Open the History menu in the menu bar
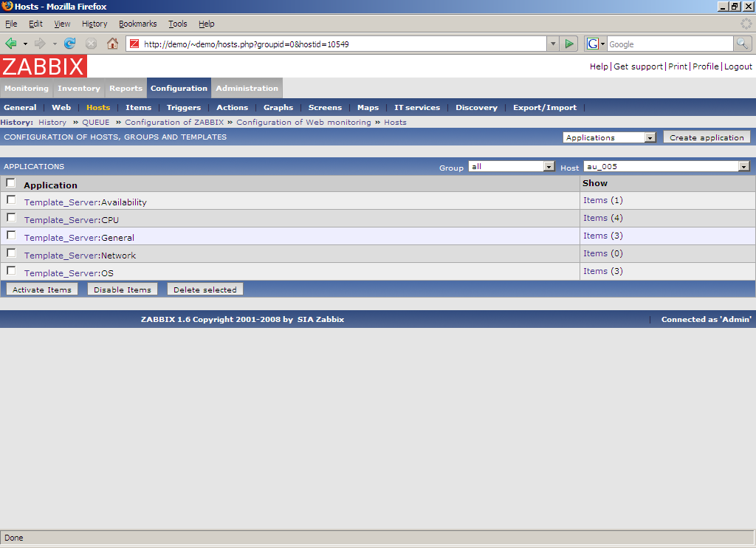Screen dimensions: 756x548 click(94, 24)
